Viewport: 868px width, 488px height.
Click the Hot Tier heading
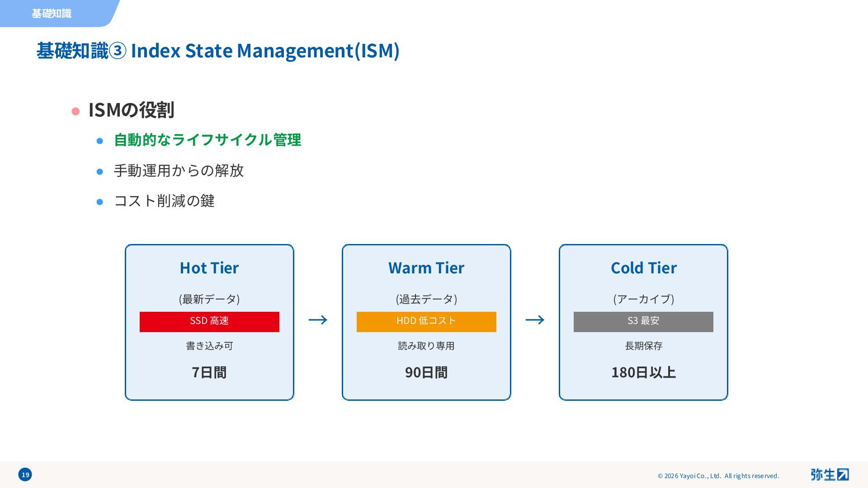pos(209,268)
